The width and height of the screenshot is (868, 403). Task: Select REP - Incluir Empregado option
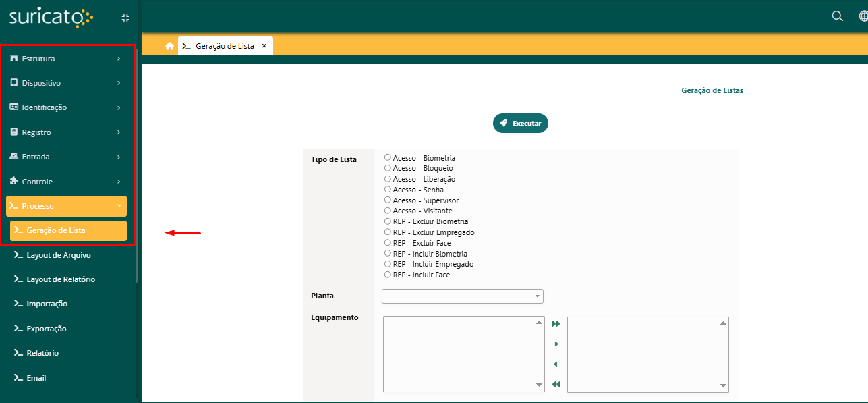[x=388, y=264]
